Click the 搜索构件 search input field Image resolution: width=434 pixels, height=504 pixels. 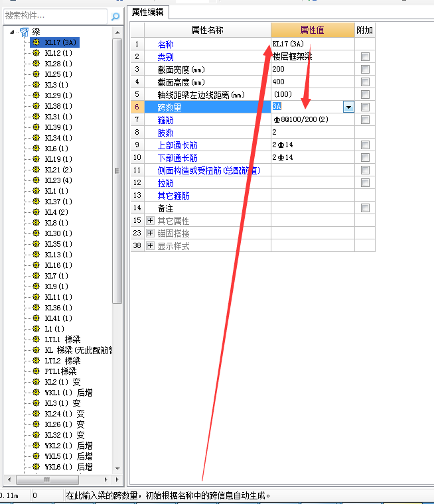coord(55,16)
